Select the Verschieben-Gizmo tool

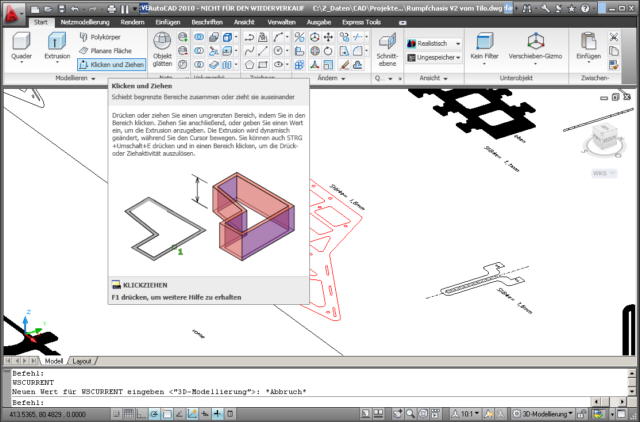(x=535, y=46)
